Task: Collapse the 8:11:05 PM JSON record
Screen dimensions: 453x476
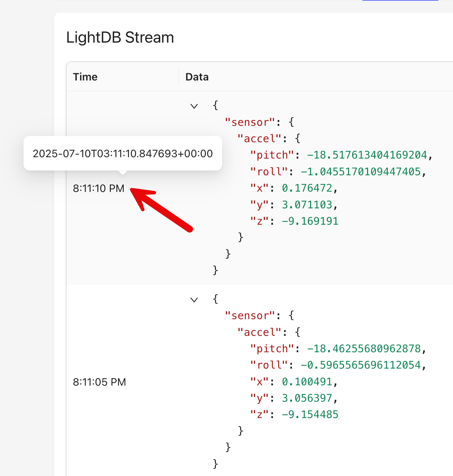Action: coord(194,300)
